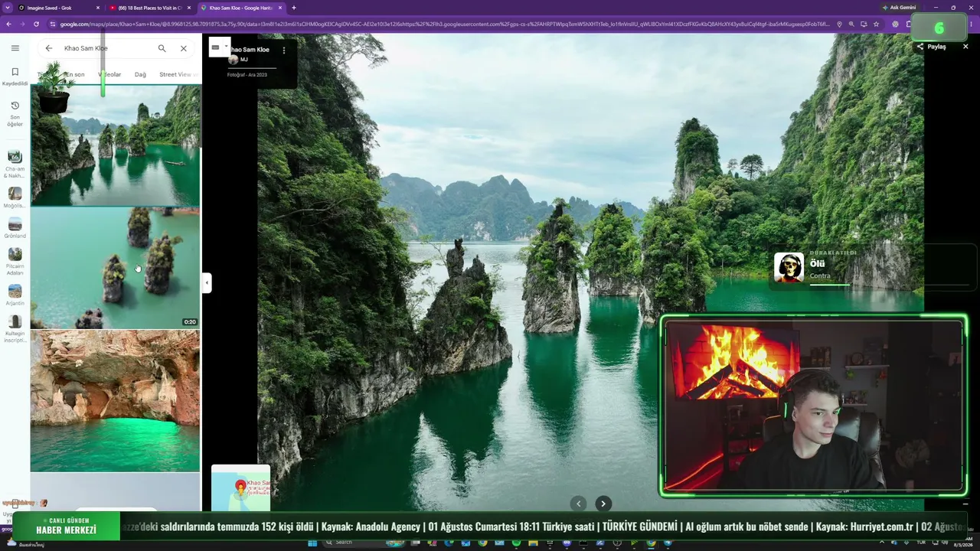Viewport: 980px width, 551px height.
Task: Click the search magnifier icon
Action: pos(162,48)
